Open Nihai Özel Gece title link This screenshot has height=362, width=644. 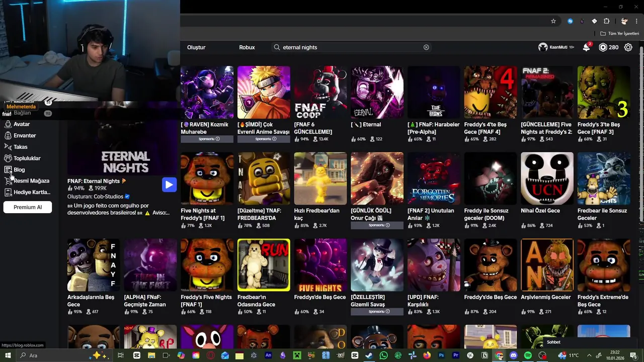click(540, 211)
